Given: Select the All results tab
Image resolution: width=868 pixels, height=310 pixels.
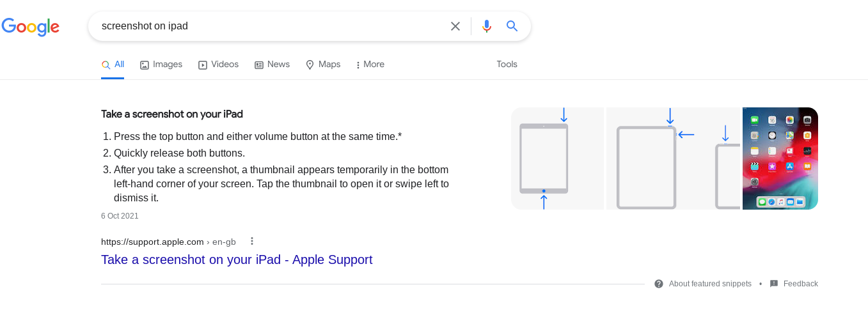Looking at the screenshot, I should coord(113,65).
